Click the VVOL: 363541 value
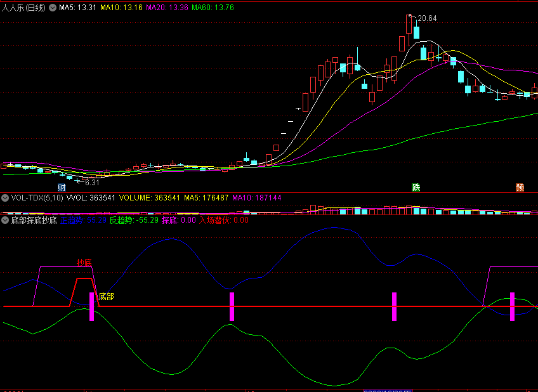538x392 pixels. pyautogui.click(x=91, y=198)
